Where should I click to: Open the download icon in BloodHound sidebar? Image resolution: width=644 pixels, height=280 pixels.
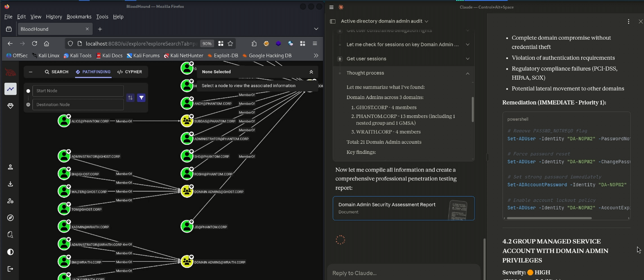point(10,184)
